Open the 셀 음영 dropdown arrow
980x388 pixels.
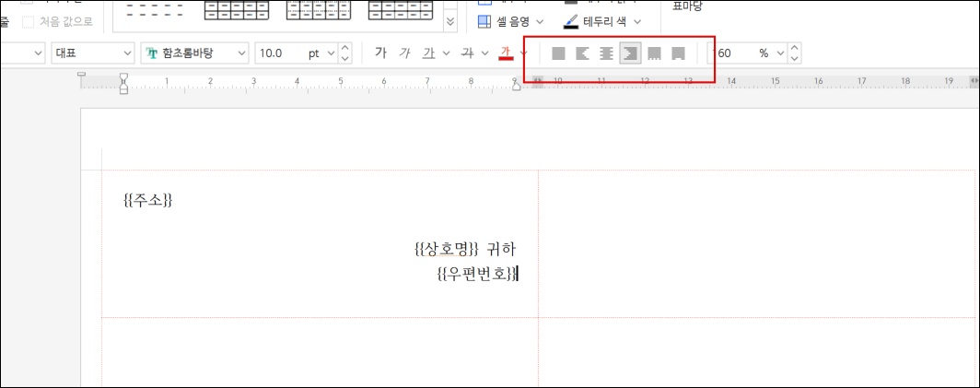[x=540, y=22]
